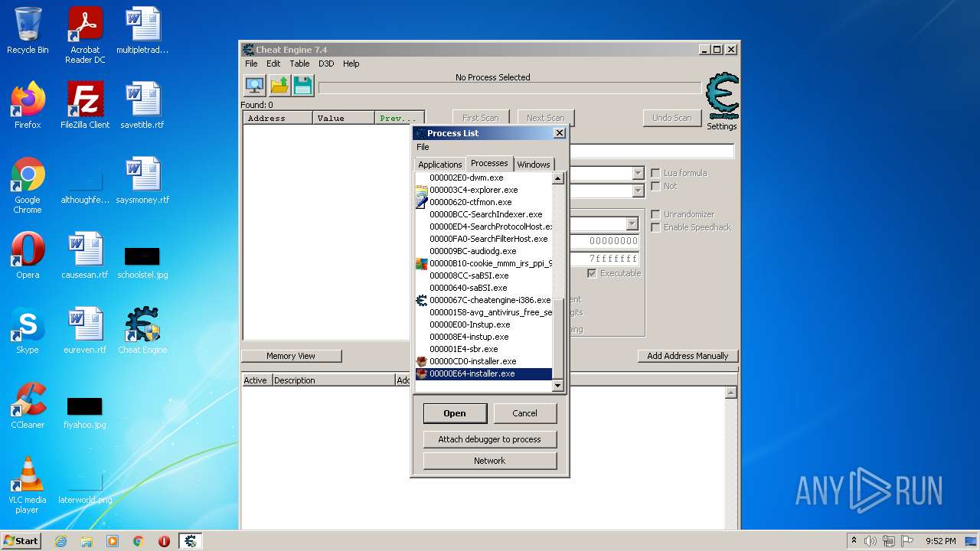980x551 pixels.
Task: Select the Opera desktop shortcut
Action: point(28,256)
